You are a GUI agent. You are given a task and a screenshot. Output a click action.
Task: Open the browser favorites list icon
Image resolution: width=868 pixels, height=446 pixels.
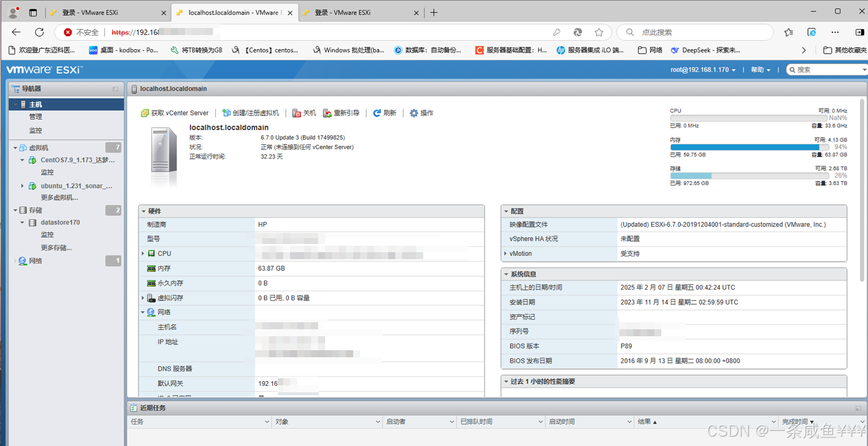[789, 32]
